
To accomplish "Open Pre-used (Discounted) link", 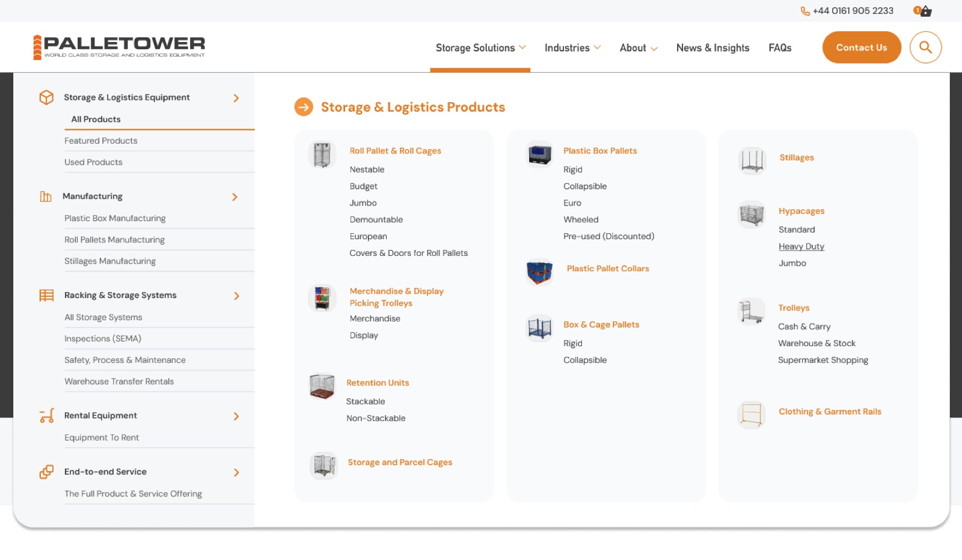I will pos(608,236).
